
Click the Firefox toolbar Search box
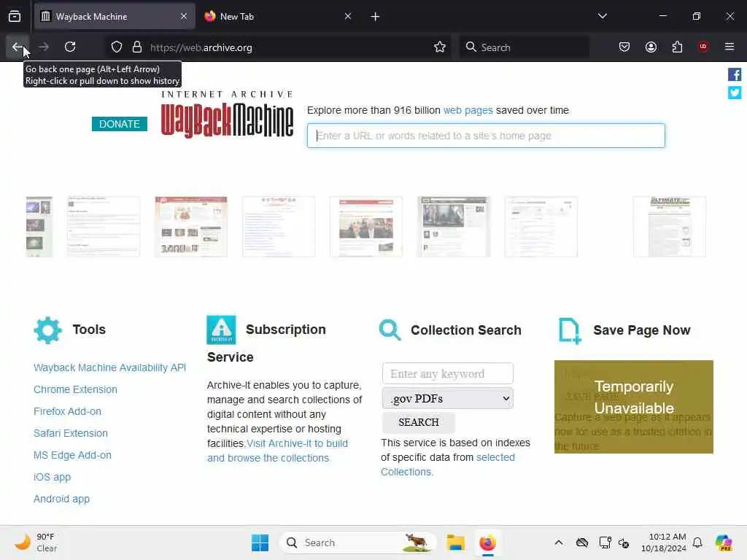(524, 47)
